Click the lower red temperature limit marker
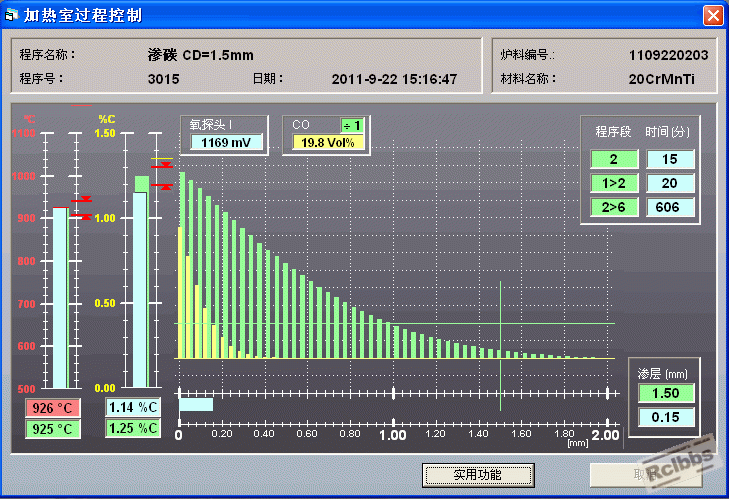The image size is (729, 499). 82,216
